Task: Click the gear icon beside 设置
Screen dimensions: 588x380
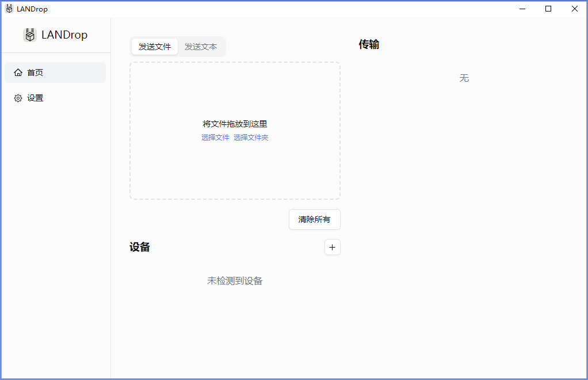Action: click(x=18, y=98)
